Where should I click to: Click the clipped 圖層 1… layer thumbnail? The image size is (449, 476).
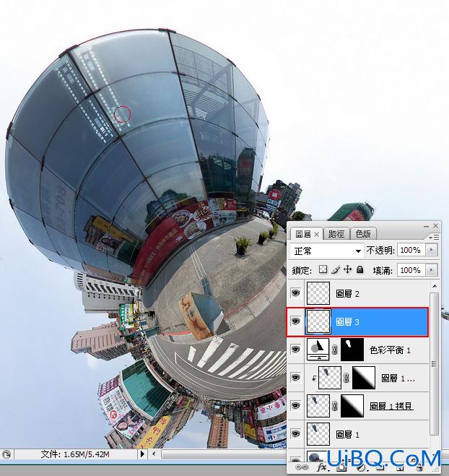point(329,378)
